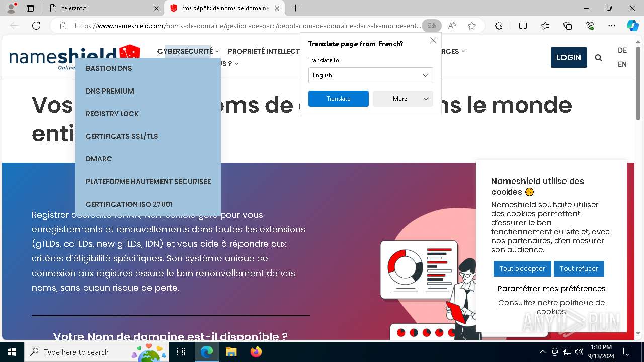The height and width of the screenshot is (362, 644).
Task: Add page to favorites star icon
Action: pos(472,26)
